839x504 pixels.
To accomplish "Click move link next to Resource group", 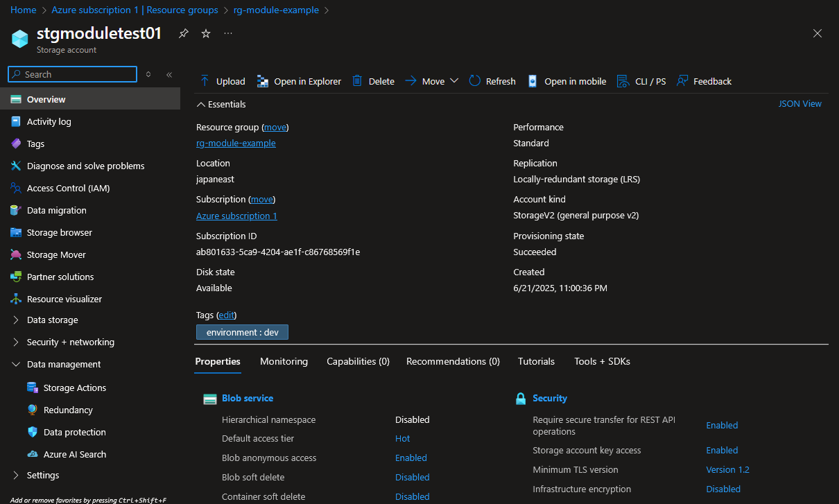I will click(275, 127).
